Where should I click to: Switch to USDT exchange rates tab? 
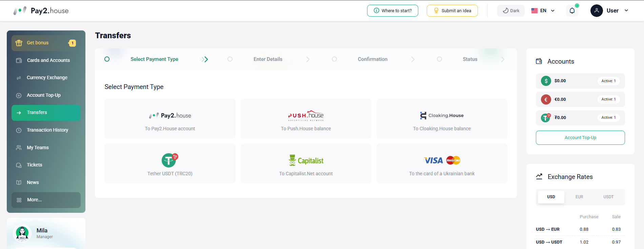tap(608, 197)
